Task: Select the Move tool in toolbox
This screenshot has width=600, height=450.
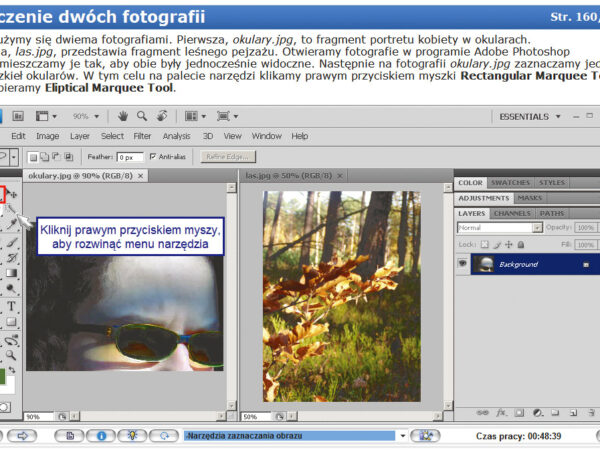Action: coord(14,194)
